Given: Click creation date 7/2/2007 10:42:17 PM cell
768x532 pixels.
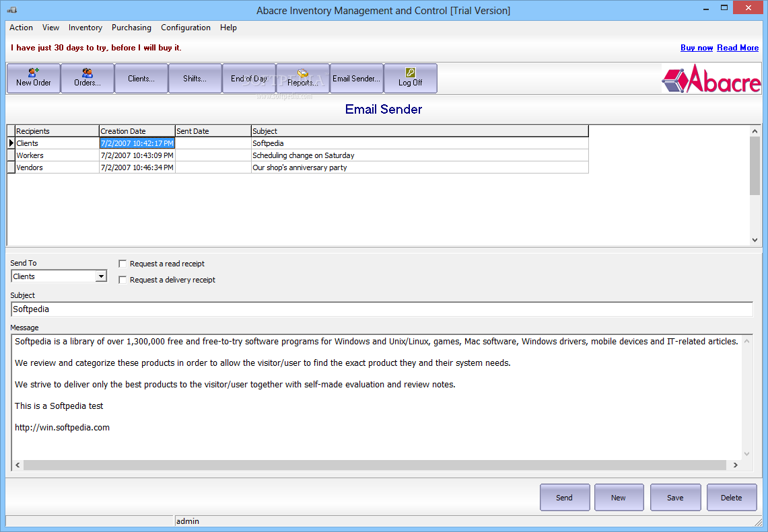Looking at the screenshot, I should click(137, 143).
